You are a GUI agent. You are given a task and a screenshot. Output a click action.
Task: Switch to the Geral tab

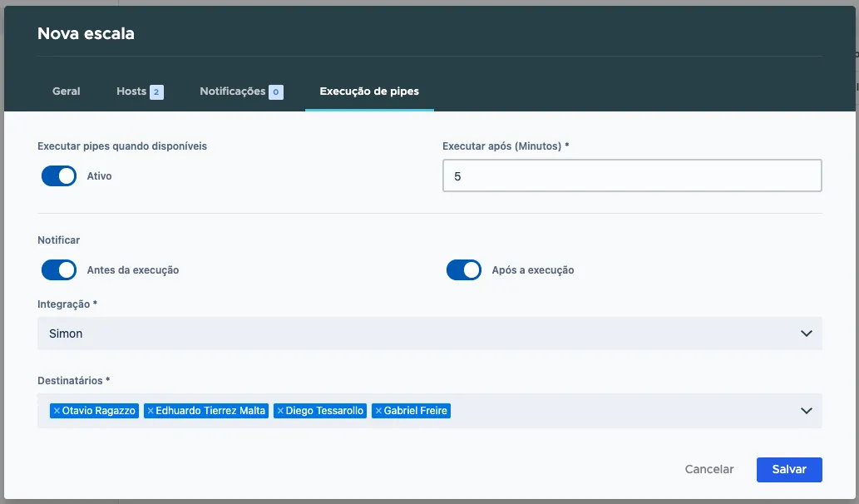point(67,91)
